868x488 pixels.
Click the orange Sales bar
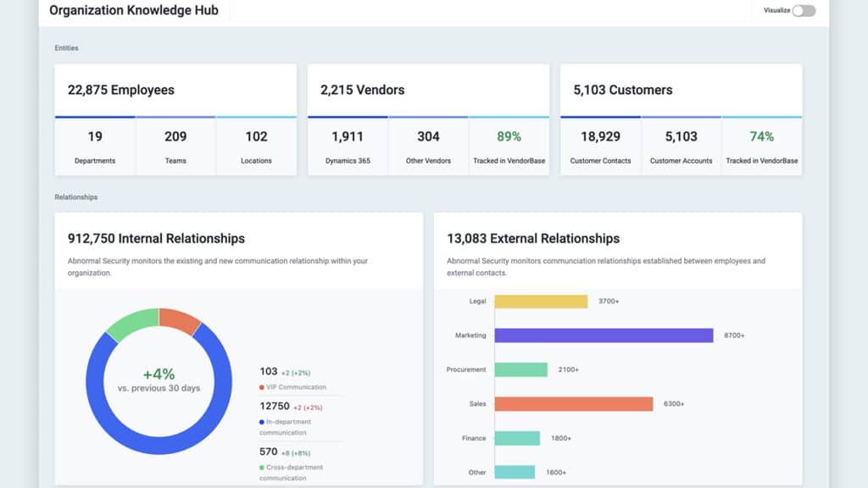[574, 404]
